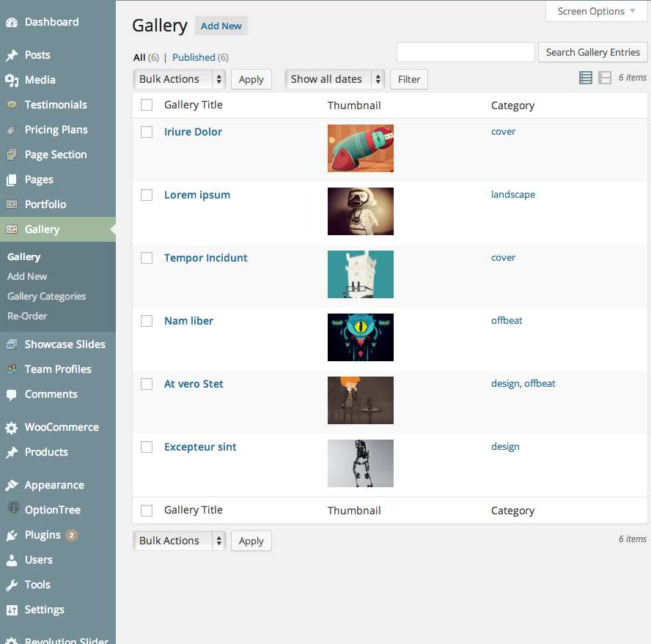Screen dimensions: 651x644
Task: Check the checkbox next to Iriure Dolor
Action: 146,132
